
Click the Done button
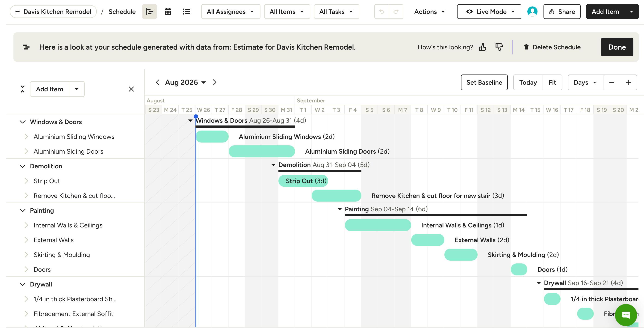tap(617, 47)
